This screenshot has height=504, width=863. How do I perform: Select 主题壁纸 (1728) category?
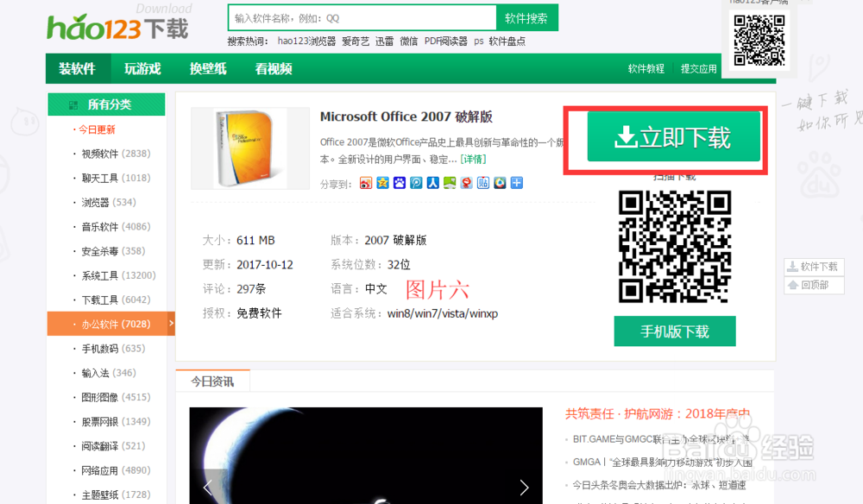pyautogui.click(x=116, y=495)
